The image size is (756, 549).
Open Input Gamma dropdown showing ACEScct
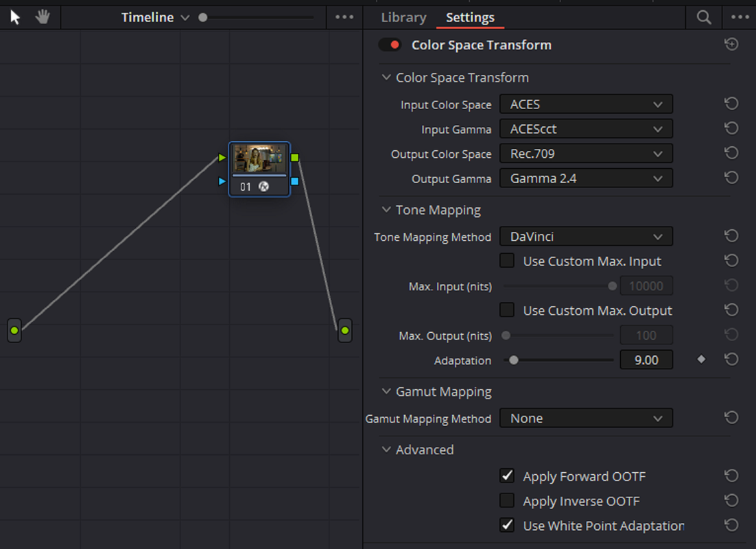coord(586,129)
